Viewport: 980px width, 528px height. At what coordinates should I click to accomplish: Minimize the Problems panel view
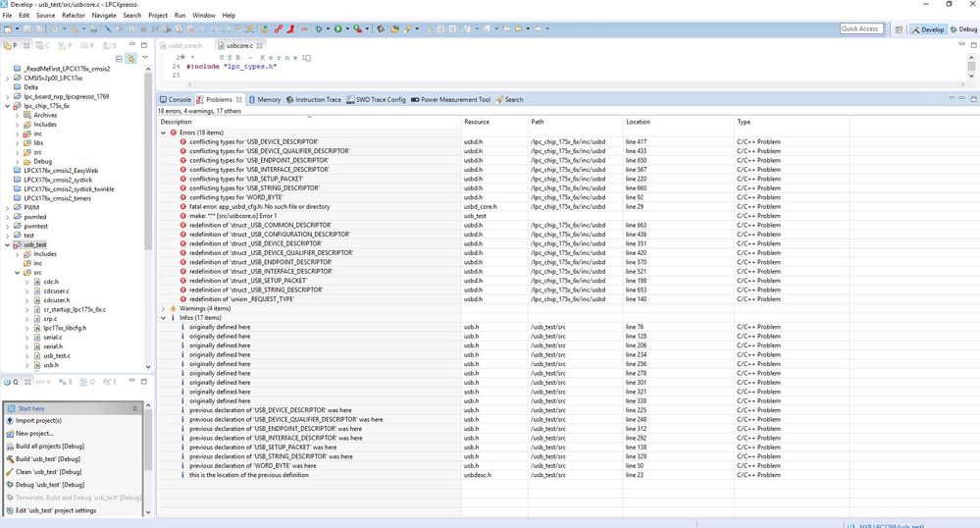(x=962, y=99)
